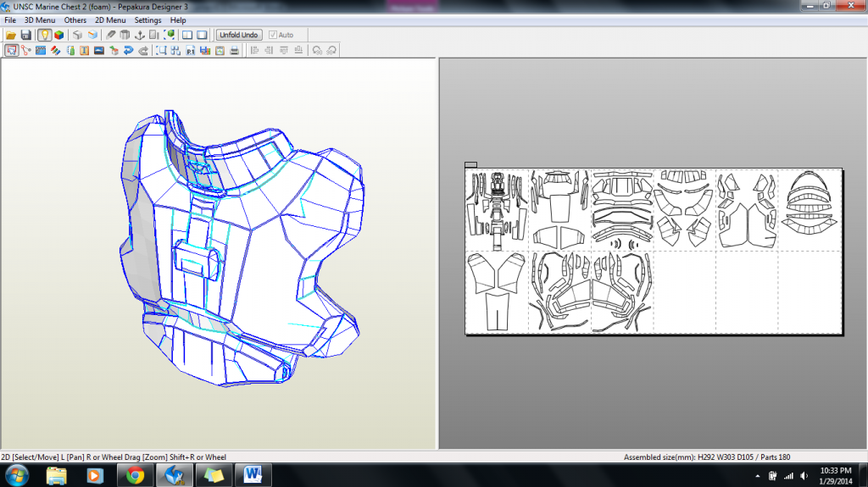Select the split two-pane window layout icon
The height and width of the screenshot is (487, 868).
point(187,35)
